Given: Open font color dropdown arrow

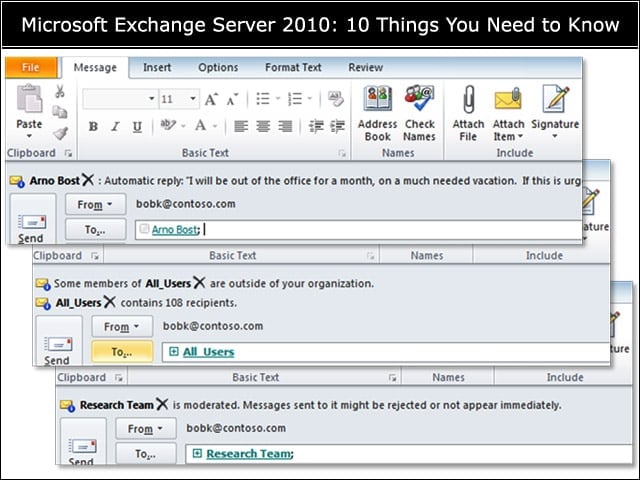Looking at the screenshot, I should [215, 126].
